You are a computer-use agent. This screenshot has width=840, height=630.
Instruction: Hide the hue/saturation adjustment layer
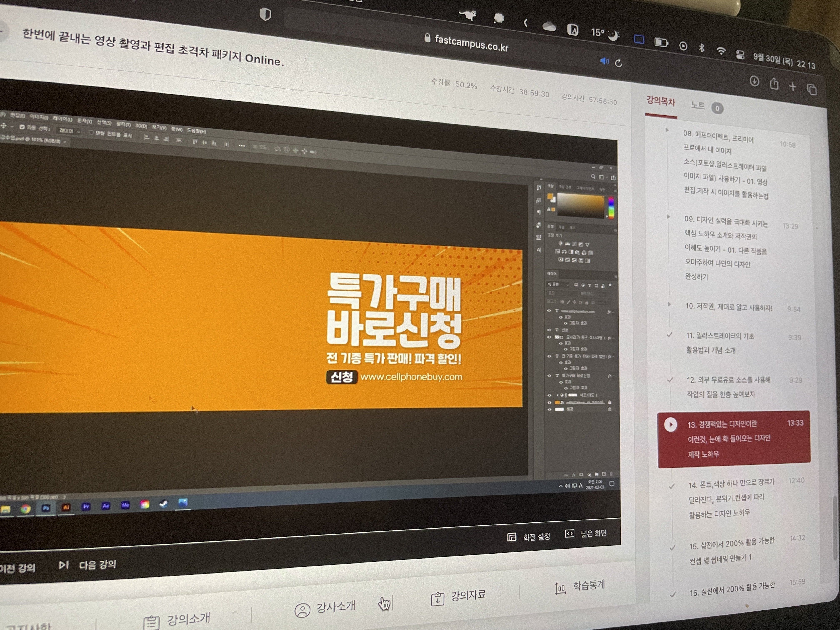(549, 395)
